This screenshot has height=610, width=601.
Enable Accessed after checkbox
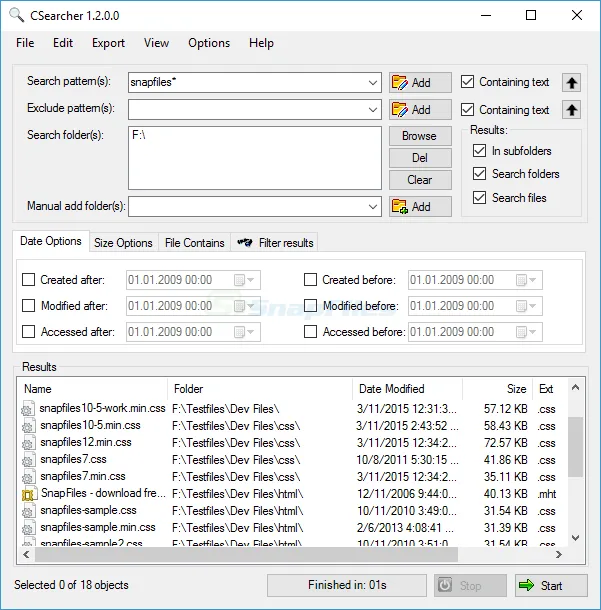point(28,331)
